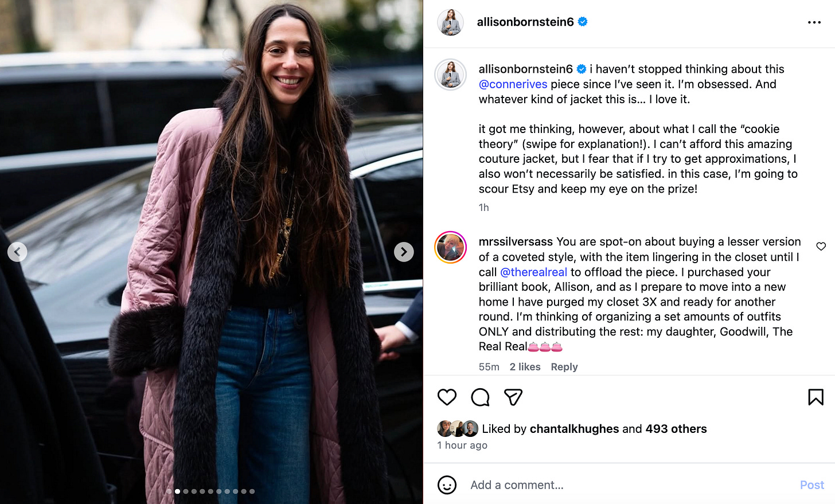The image size is (835, 504).
Task: Open @connerives mention link
Action: click(513, 84)
